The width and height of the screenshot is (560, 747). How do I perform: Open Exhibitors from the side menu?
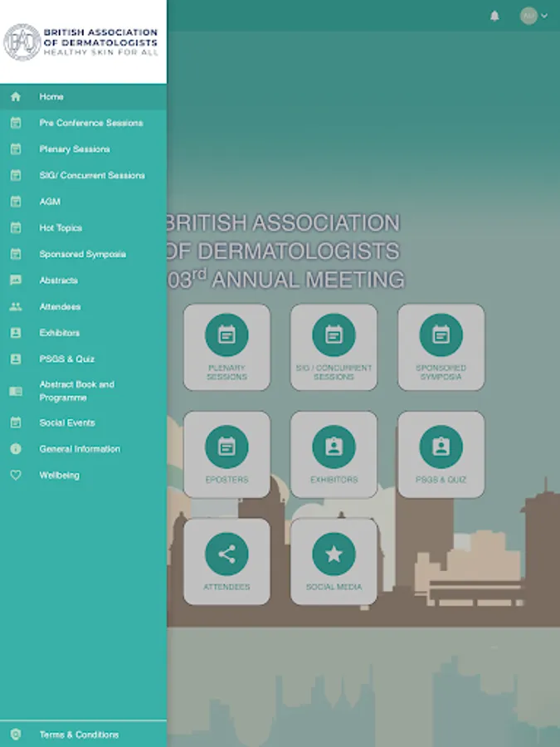click(83, 333)
